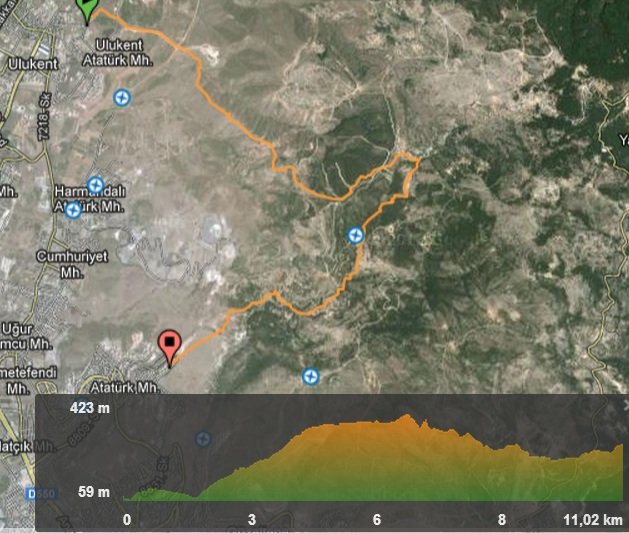The width and height of the screenshot is (629, 533).
Task: Click the Ulukent district map label
Action: click(33, 64)
